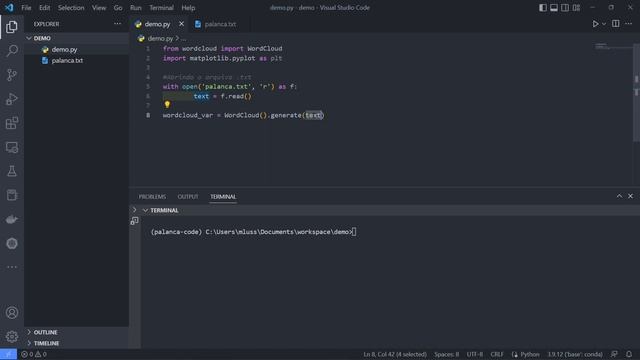
Task: Click the editor vertical scrollbar
Action: tap(636, 93)
